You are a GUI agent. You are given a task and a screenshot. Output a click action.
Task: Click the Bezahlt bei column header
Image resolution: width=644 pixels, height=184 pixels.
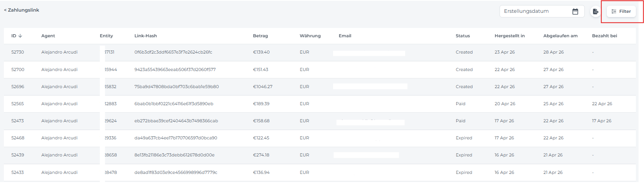[x=605, y=36]
